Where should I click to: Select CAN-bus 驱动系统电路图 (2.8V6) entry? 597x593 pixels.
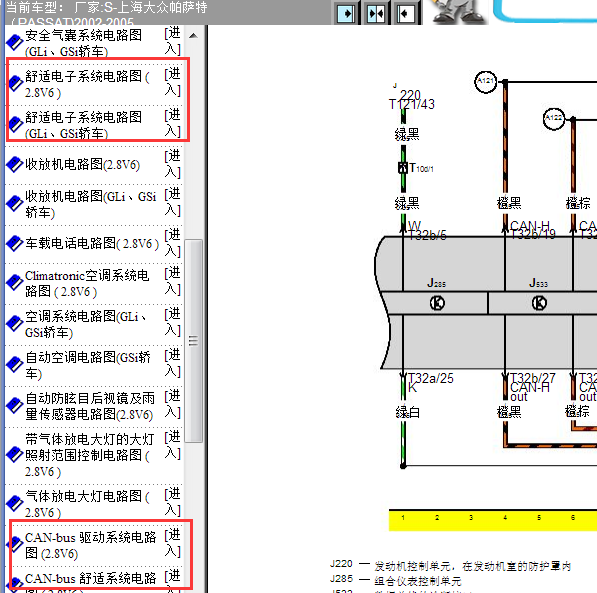91,545
